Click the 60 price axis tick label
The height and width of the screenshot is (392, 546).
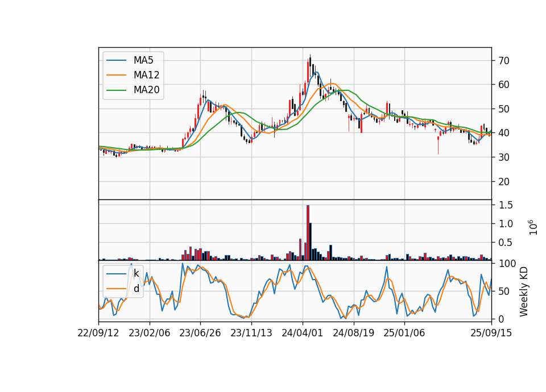[x=503, y=85]
